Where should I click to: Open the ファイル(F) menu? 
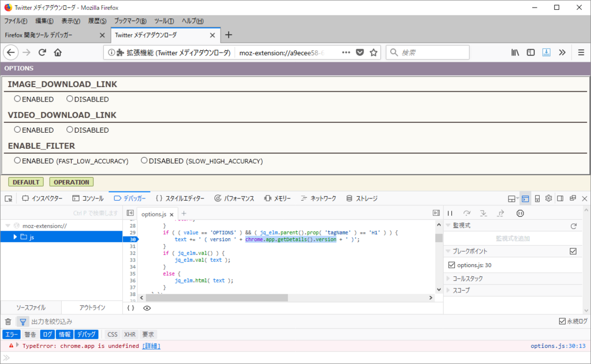tap(16, 21)
